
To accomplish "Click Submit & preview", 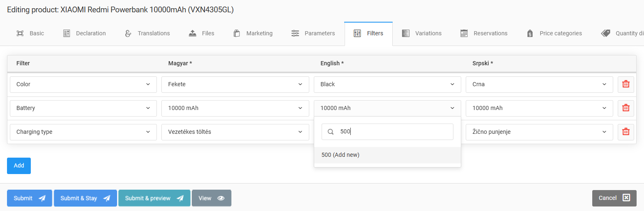I will [154, 198].
